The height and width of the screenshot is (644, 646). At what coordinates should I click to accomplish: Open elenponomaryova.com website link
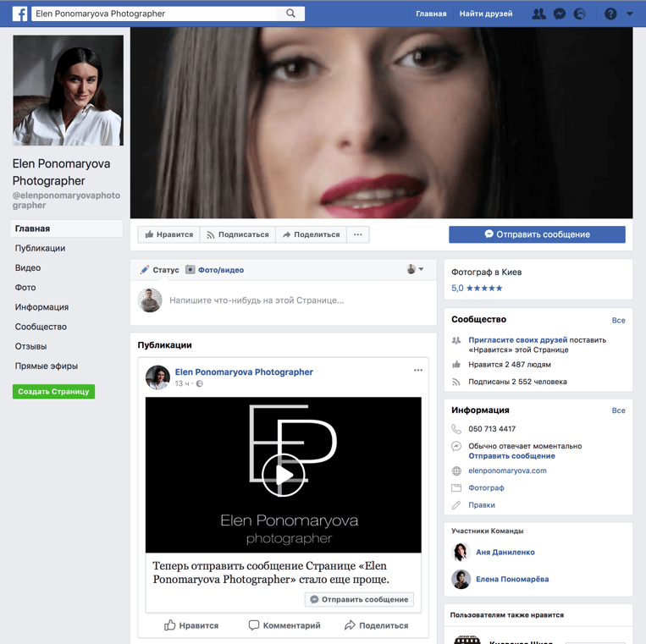pyautogui.click(x=508, y=471)
